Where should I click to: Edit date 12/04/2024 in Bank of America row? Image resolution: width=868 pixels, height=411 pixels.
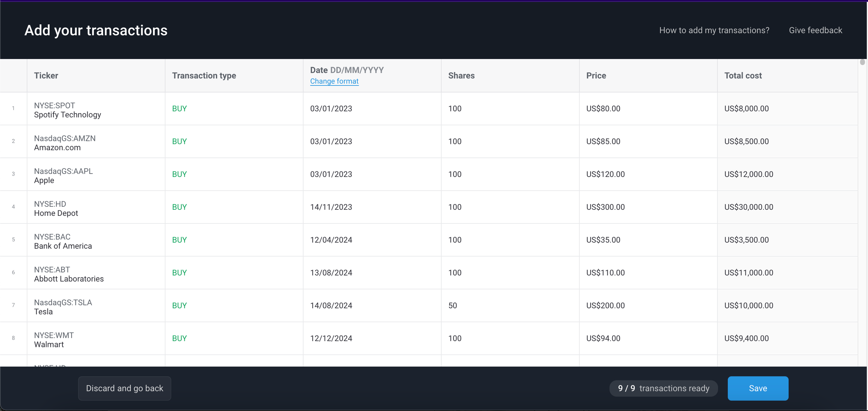pos(372,240)
